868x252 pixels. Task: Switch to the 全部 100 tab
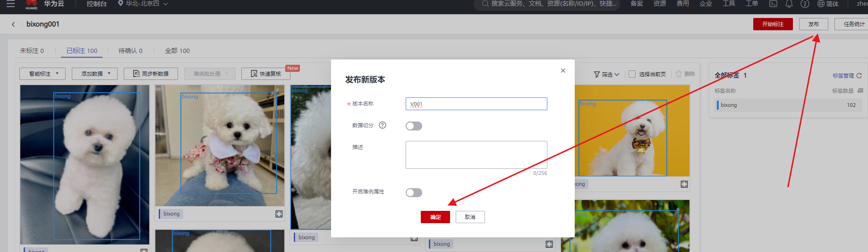point(177,51)
